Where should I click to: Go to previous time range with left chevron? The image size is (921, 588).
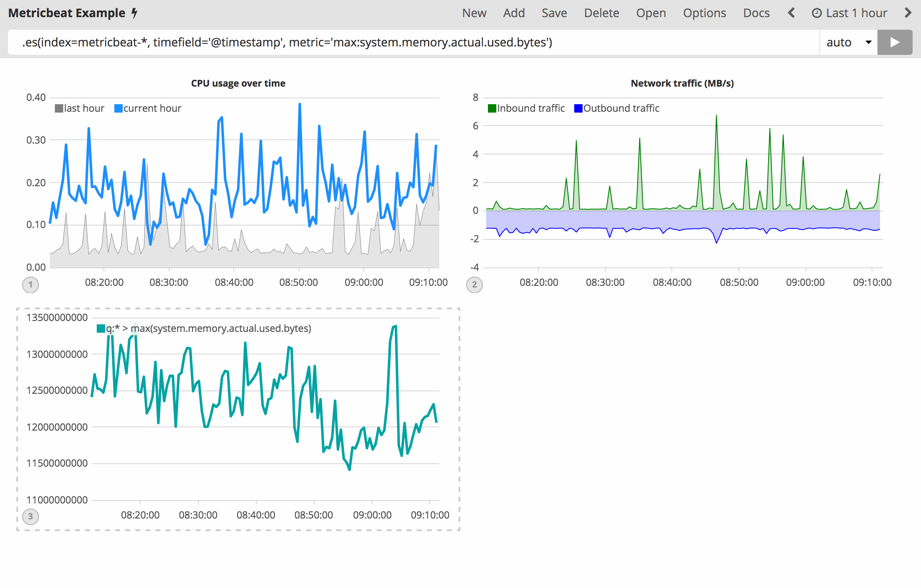(791, 13)
